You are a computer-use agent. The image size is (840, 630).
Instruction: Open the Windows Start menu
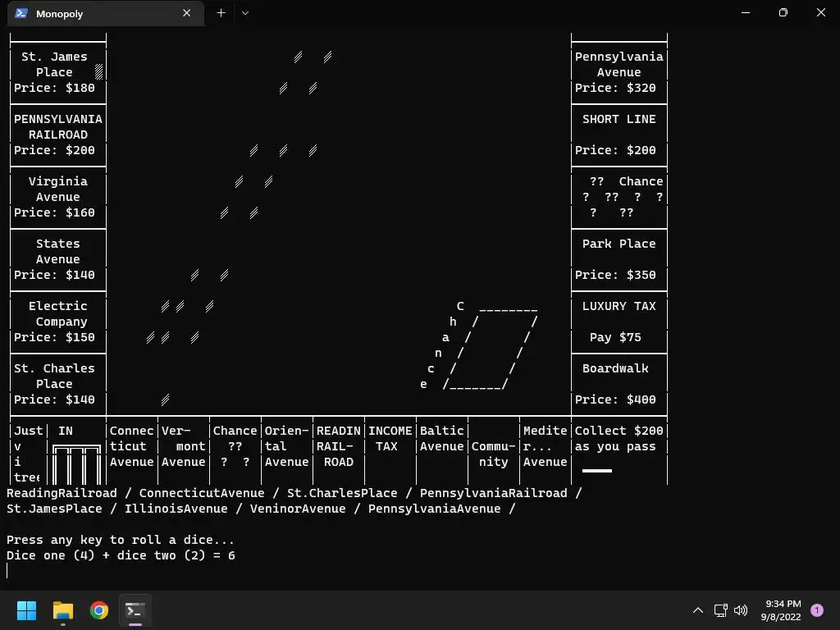26,610
